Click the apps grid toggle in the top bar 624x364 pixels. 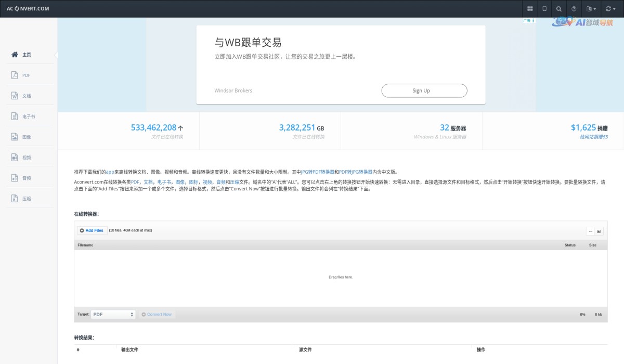pos(529,8)
